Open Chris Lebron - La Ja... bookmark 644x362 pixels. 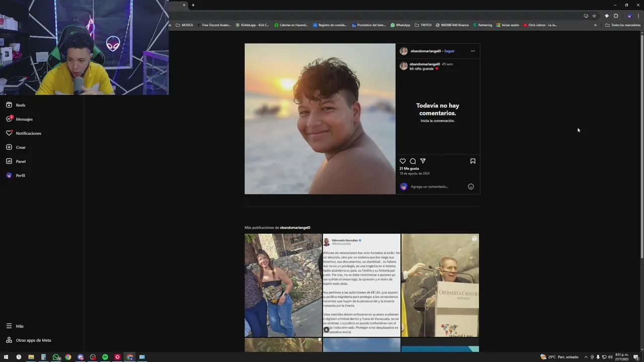[x=540, y=25]
